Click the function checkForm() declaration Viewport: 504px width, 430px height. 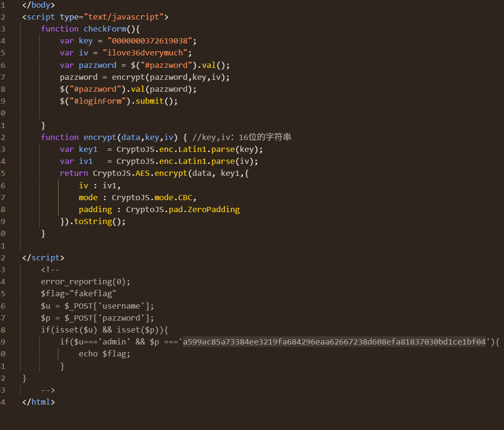coord(90,29)
